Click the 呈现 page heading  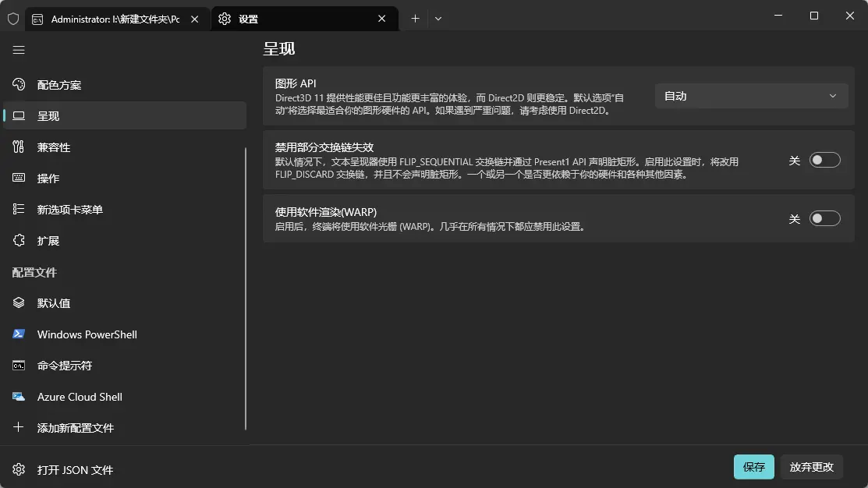coord(279,48)
